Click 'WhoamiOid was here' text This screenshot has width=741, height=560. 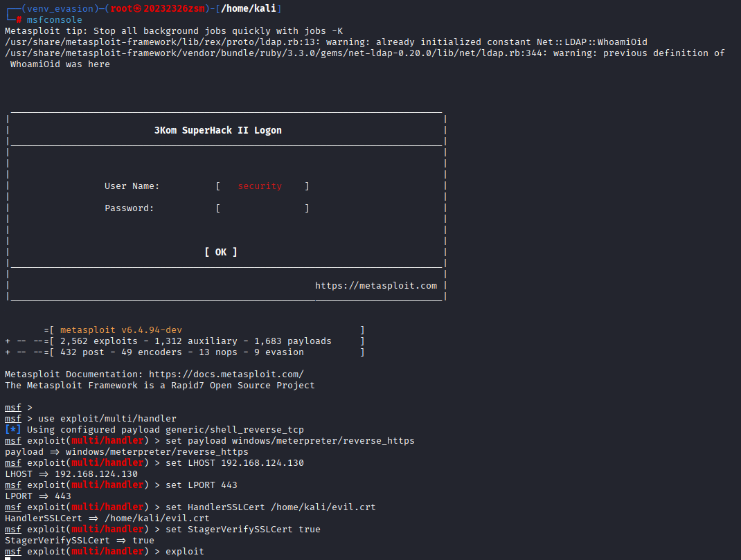tap(60, 64)
